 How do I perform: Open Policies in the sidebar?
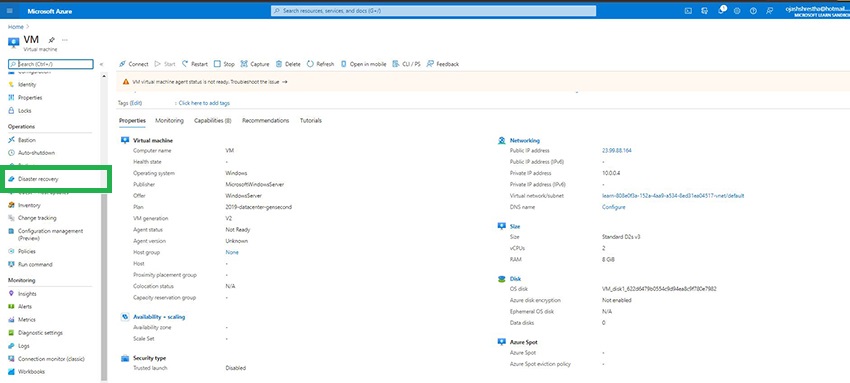pos(27,251)
